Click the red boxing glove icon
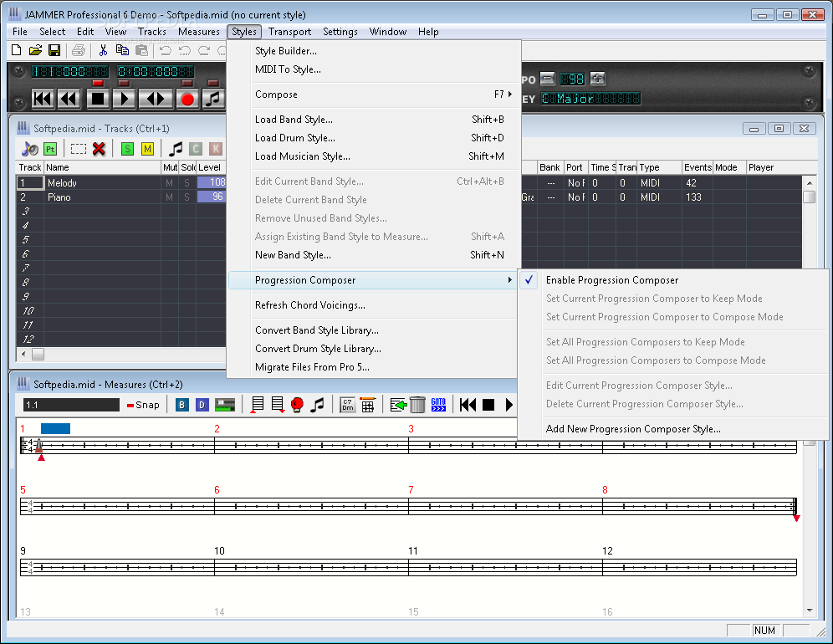This screenshot has height=644, width=833. (298, 405)
